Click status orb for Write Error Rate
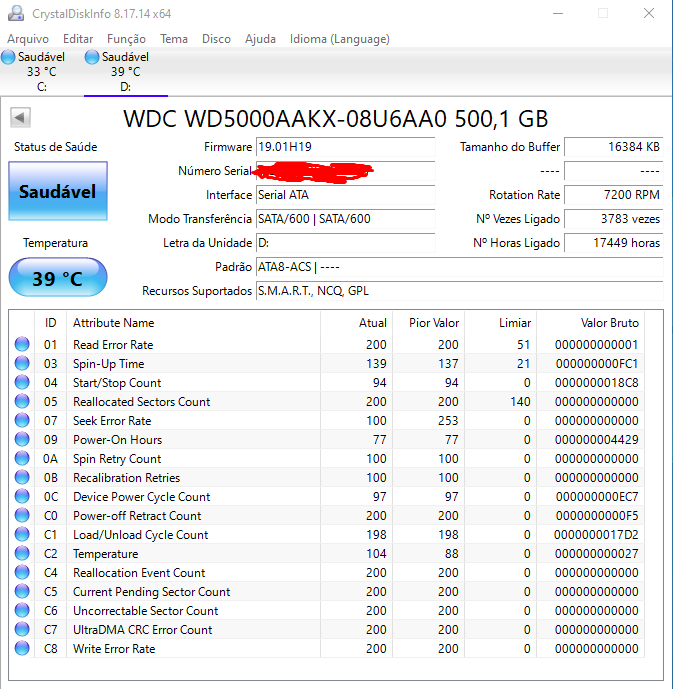673x689 pixels. [22, 648]
